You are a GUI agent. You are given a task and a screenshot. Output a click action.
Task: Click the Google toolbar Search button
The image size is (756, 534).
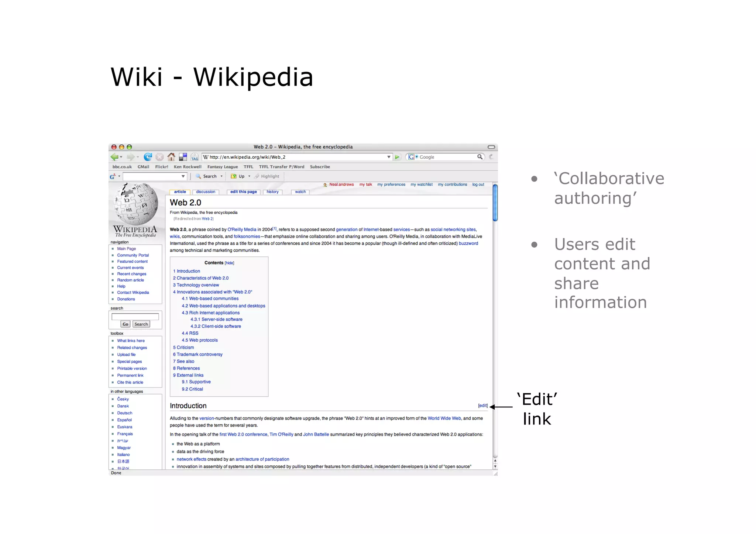pyautogui.click(x=206, y=176)
